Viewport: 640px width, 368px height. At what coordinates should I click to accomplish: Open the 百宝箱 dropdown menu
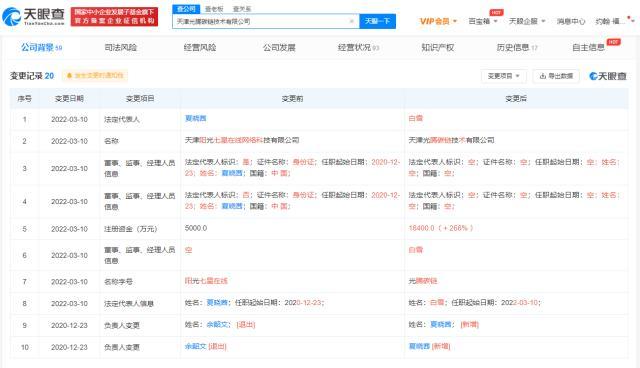tap(483, 21)
